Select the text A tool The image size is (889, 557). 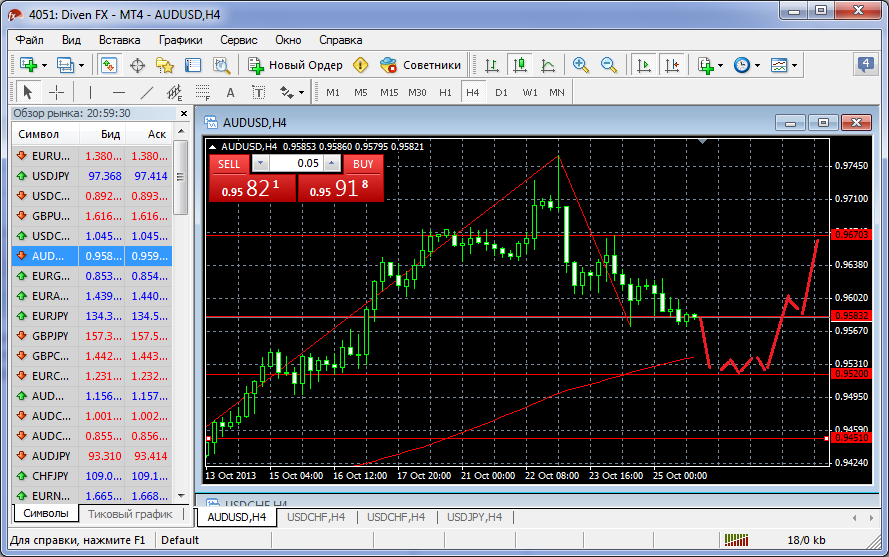(230, 92)
